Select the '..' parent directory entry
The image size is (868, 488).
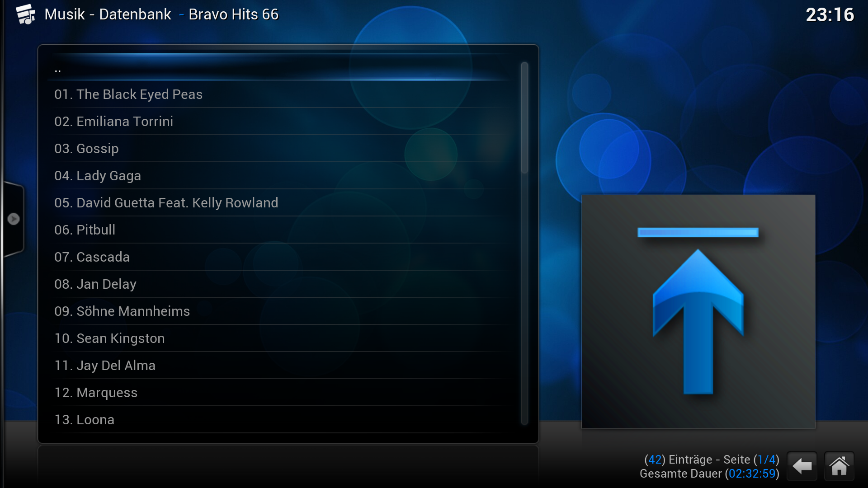(x=280, y=68)
